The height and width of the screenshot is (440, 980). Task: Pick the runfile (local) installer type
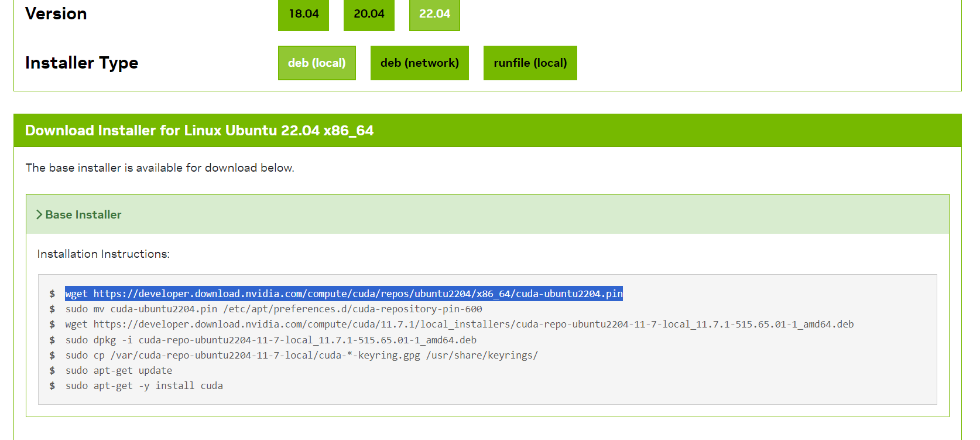click(x=530, y=63)
